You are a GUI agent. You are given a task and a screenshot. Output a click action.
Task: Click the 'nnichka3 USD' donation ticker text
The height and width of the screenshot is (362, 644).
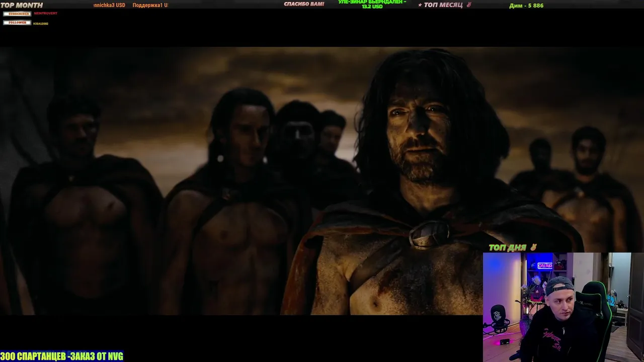109,5
